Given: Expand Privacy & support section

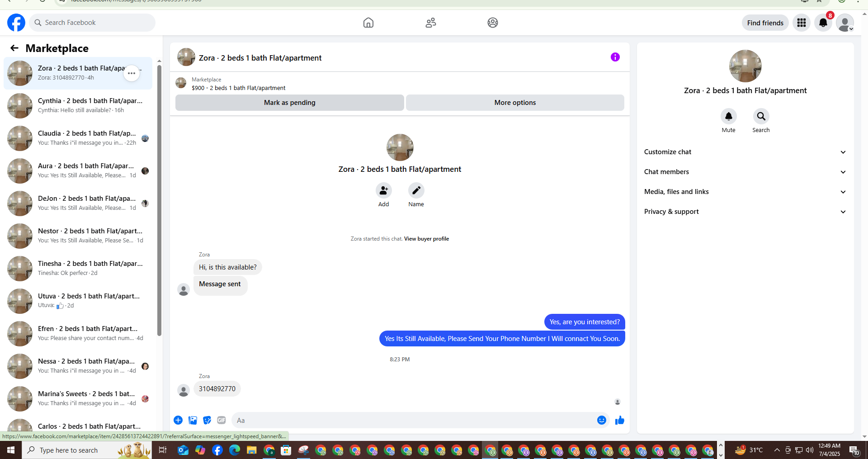Looking at the screenshot, I should pos(745,212).
